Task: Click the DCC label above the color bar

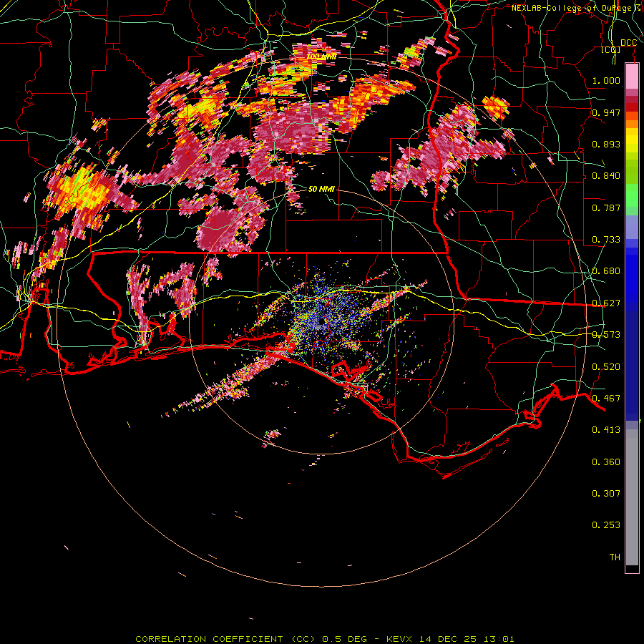Action: pos(628,43)
